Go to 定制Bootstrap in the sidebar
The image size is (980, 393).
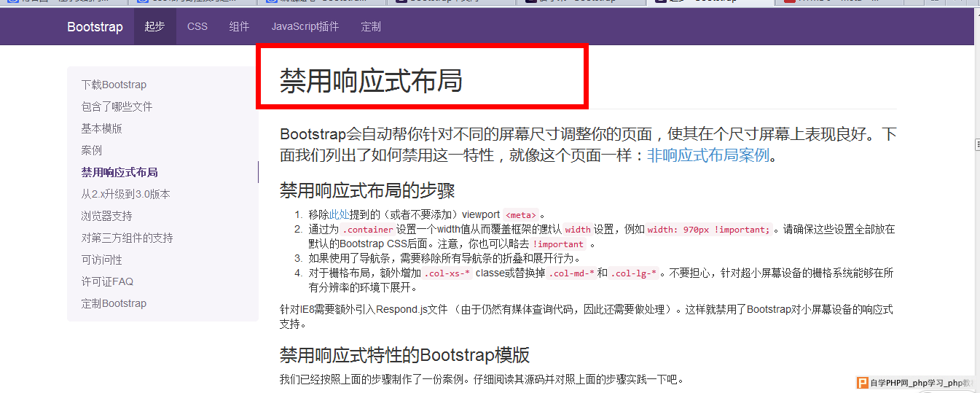coord(114,303)
